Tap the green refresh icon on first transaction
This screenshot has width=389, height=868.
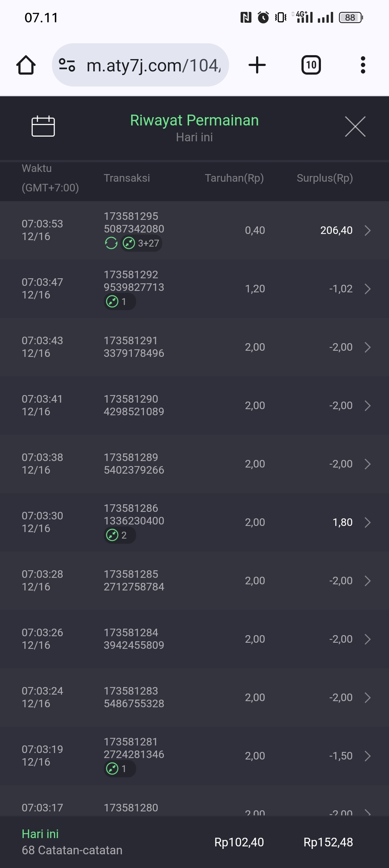[111, 243]
